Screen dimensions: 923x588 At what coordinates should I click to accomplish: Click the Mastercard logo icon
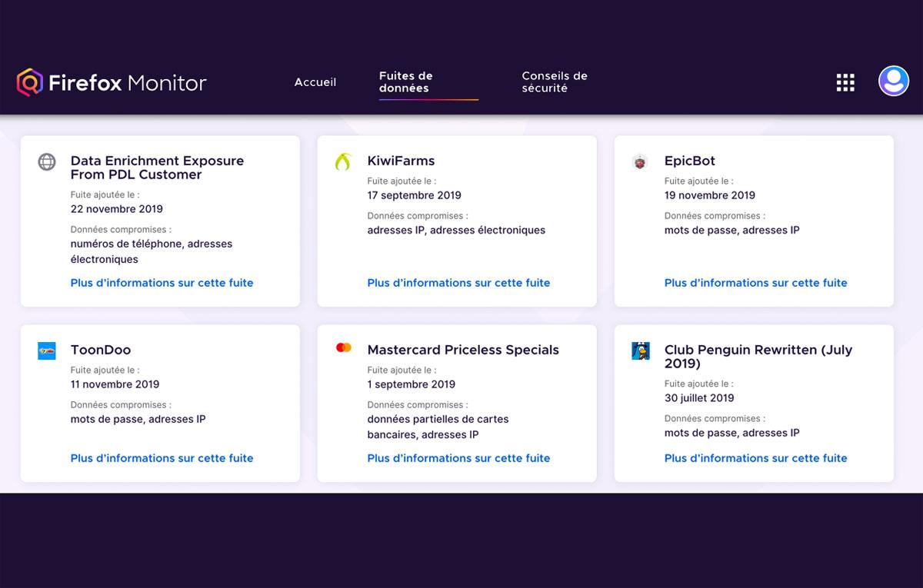pyautogui.click(x=344, y=348)
